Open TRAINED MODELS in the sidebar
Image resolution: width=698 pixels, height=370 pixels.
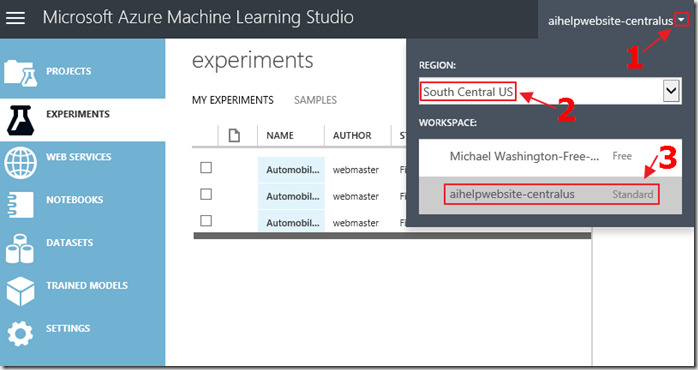(x=87, y=285)
